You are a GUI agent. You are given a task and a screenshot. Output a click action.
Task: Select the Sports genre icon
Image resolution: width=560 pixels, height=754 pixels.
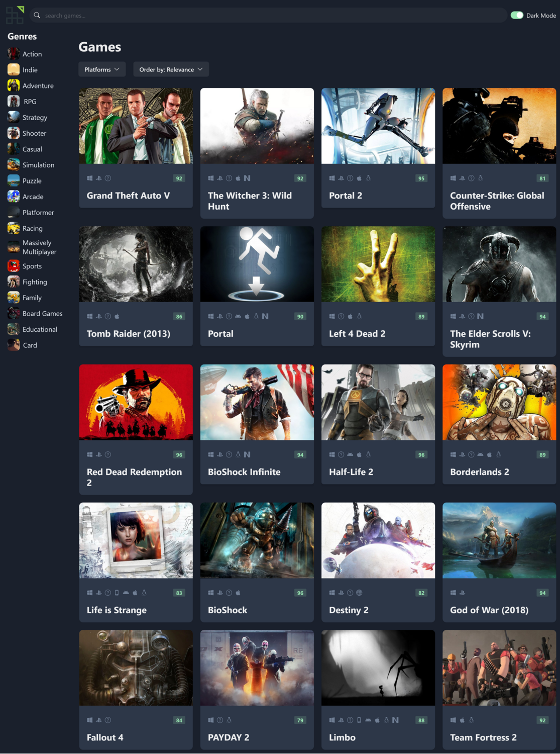[x=14, y=266]
